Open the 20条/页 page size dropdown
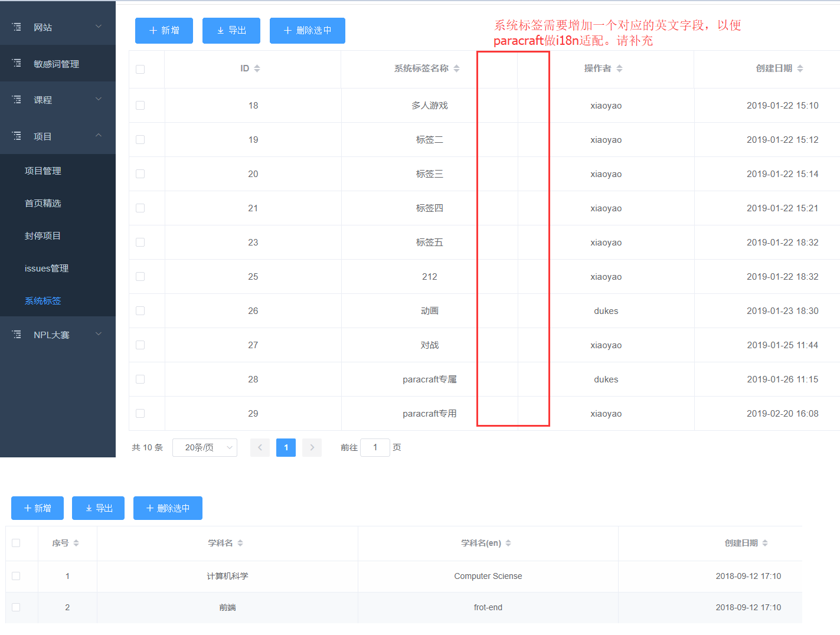This screenshot has height=635, width=840. click(x=205, y=447)
